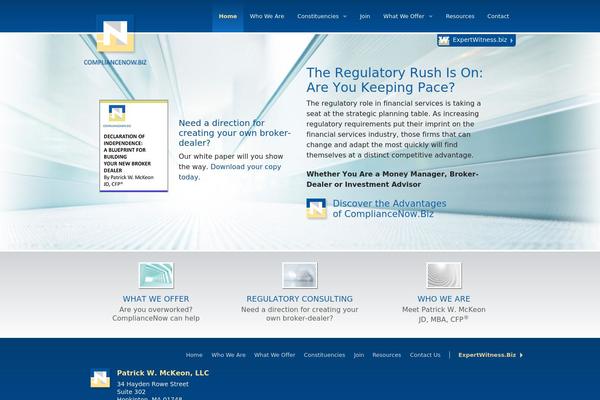Open the Regulatory Consulting thumbnail image
Image resolution: width=600 pixels, height=400 pixels.
300,275
